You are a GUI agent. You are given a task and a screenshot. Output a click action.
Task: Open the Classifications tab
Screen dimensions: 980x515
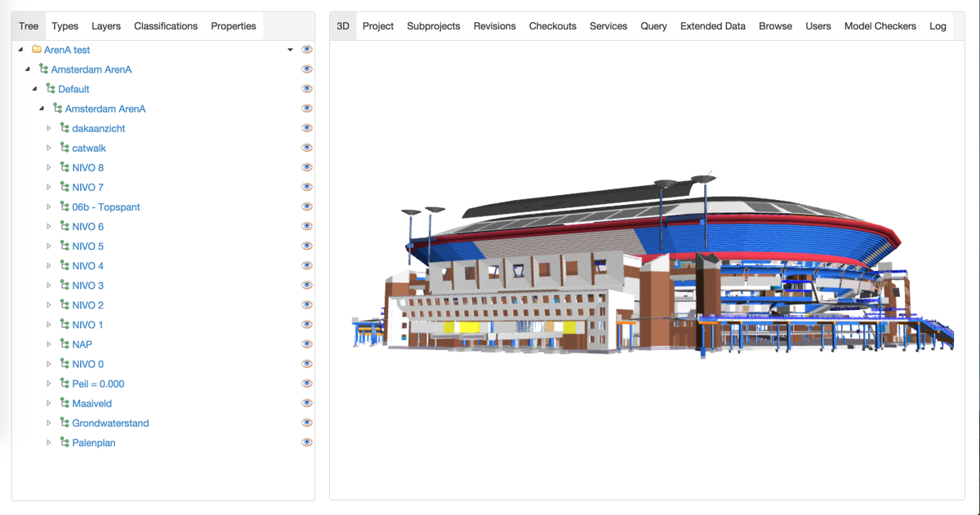(166, 26)
